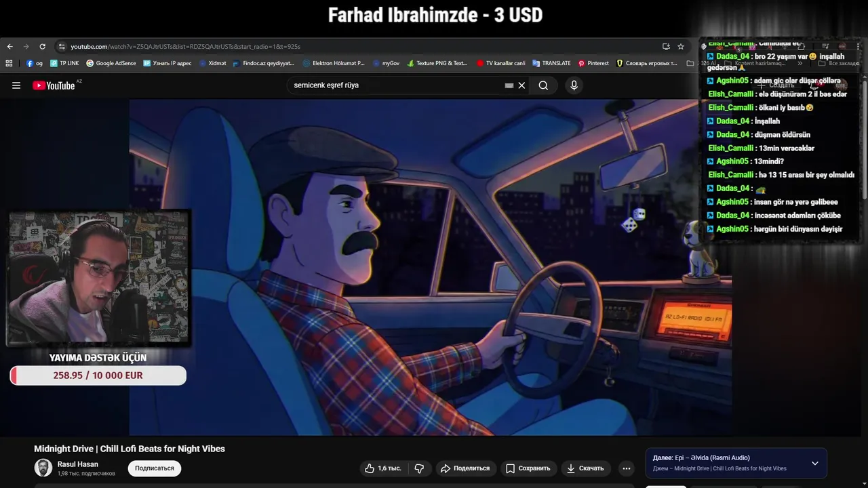The height and width of the screenshot is (488, 868).
Task: Open the myGov bookmark
Action: coord(386,63)
